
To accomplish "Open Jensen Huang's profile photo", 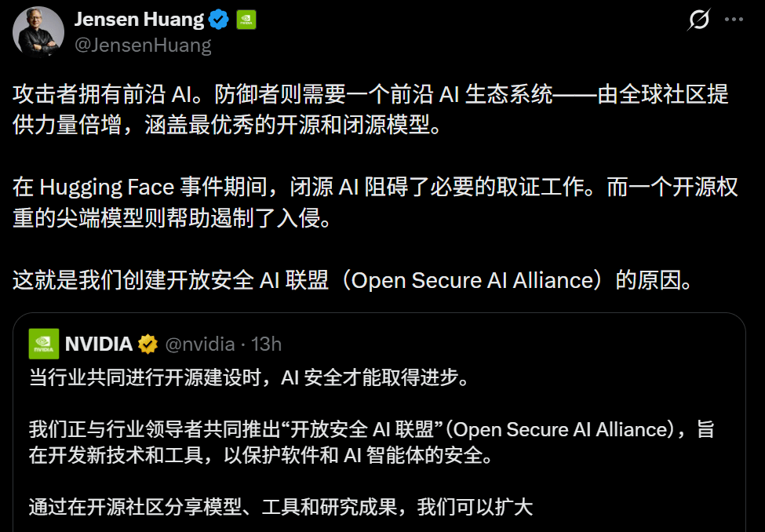I will click(x=38, y=32).
